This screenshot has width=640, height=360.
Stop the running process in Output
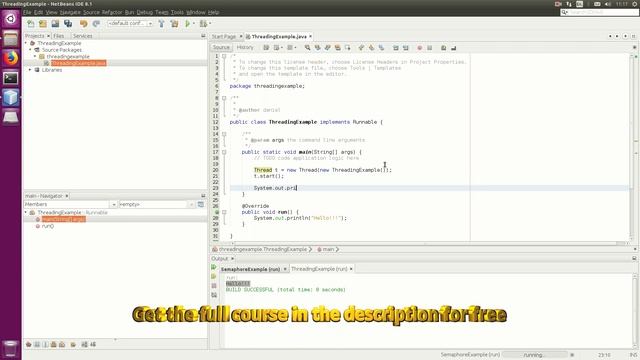pos(214,286)
